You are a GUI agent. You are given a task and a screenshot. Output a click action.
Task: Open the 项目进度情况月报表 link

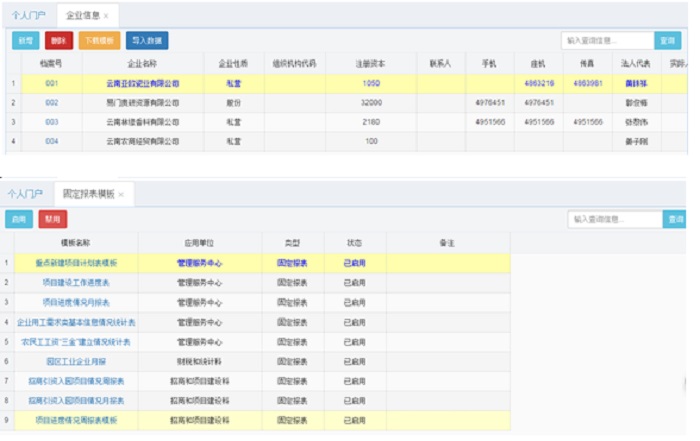[76, 303]
